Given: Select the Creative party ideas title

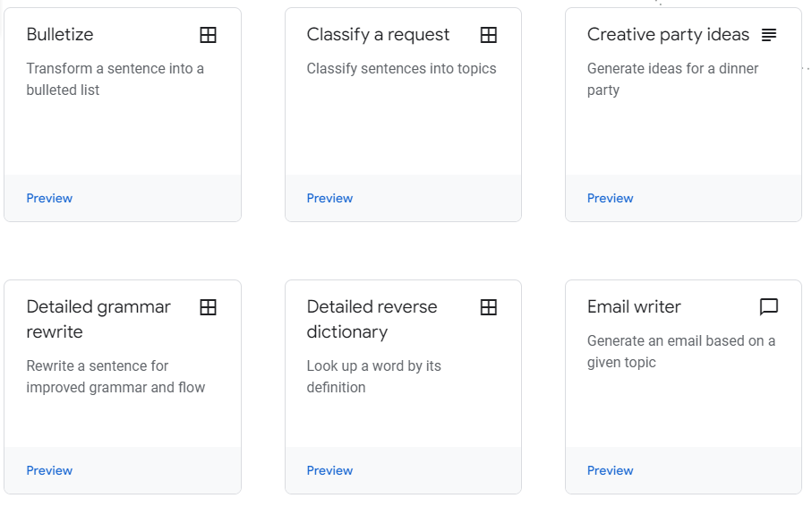Looking at the screenshot, I should coord(668,35).
